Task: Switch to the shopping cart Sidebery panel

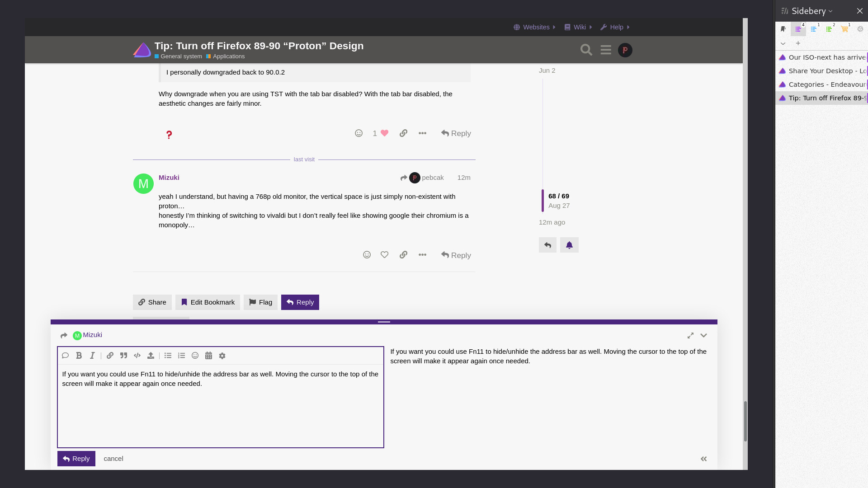Action: [844, 29]
